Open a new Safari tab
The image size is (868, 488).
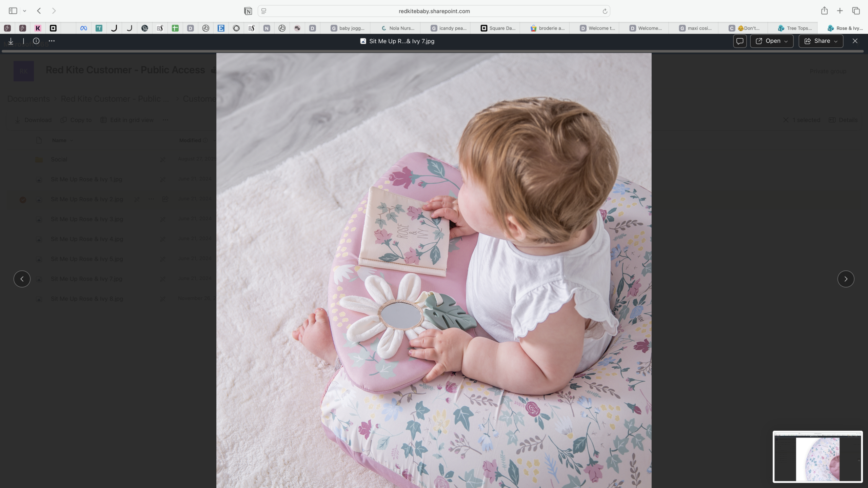click(840, 11)
